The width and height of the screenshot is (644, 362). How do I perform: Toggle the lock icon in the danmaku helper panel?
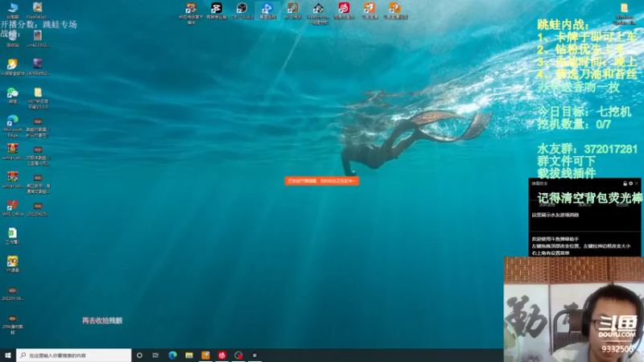click(x=625, y=183)
